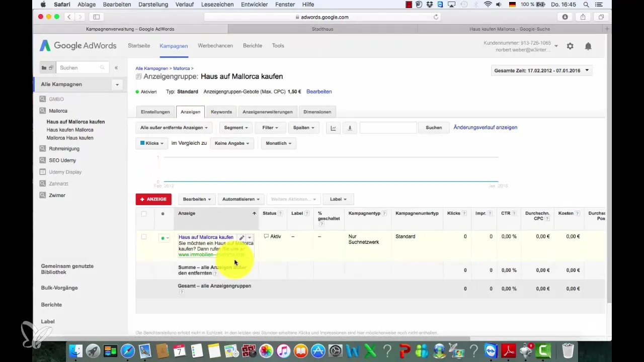Switch to the Anzeigenerweiterungen tab
The width and height of the screenshot is (644, 362).
(x=267, y=112)
